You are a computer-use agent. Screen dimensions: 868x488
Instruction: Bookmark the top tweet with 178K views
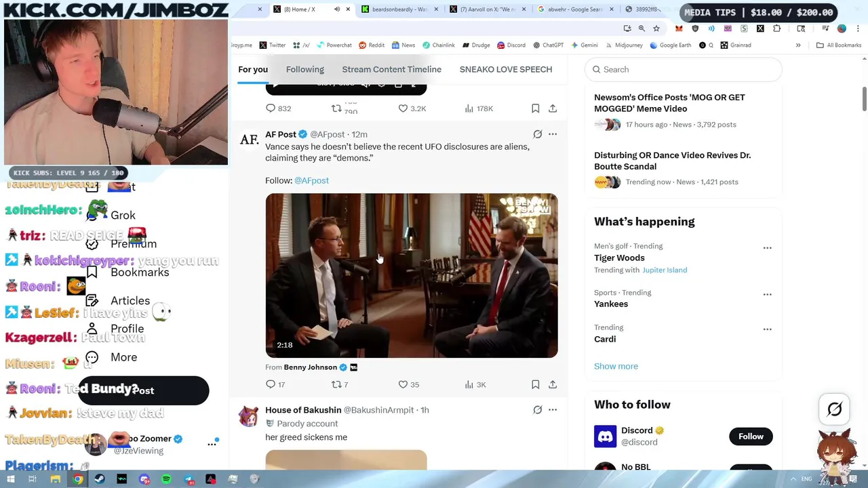point(535,108)
